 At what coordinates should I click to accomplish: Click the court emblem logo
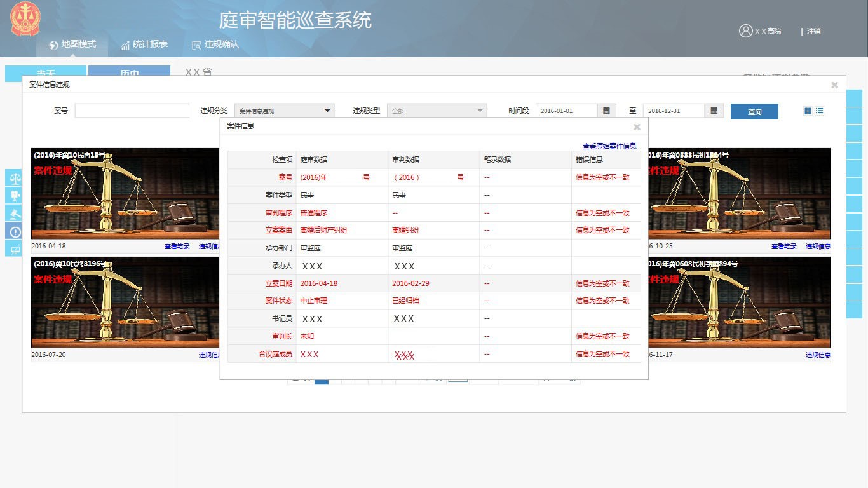[x=25, y=19]
